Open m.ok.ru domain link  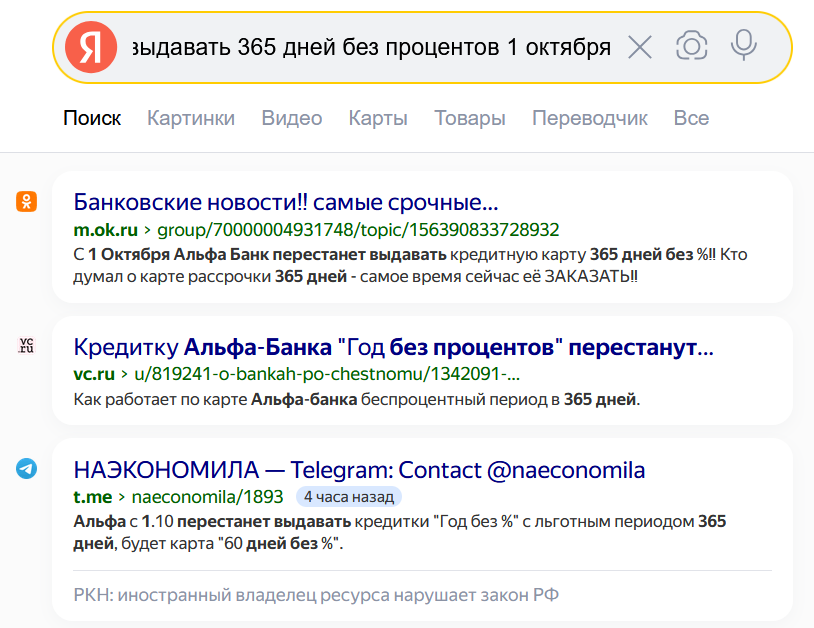tap(106, 229)
